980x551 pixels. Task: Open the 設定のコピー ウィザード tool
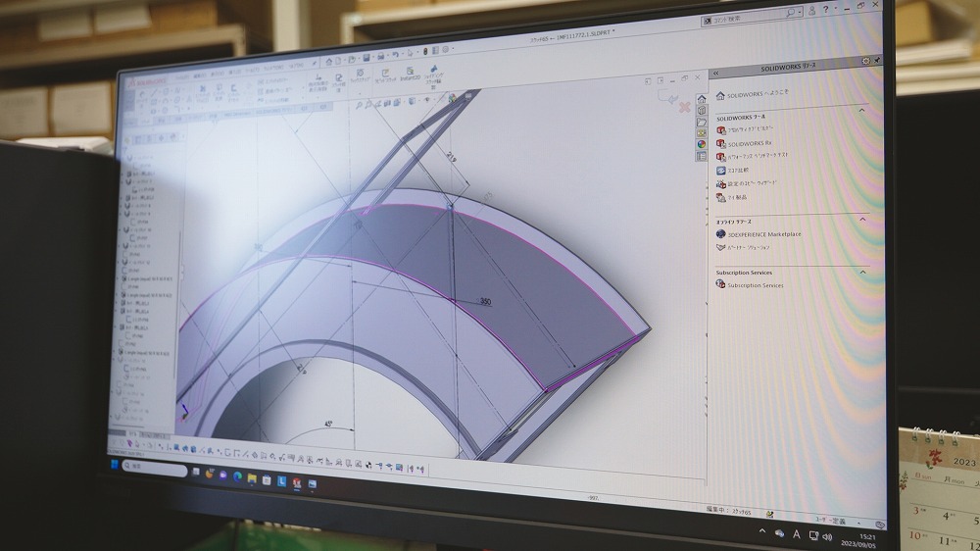click(x=746, y=184)
